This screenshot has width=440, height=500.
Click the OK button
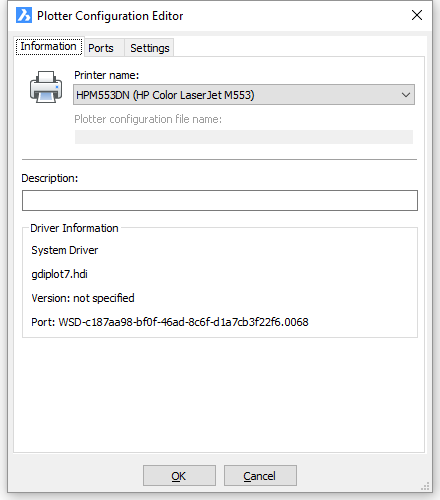pos(179,476)
